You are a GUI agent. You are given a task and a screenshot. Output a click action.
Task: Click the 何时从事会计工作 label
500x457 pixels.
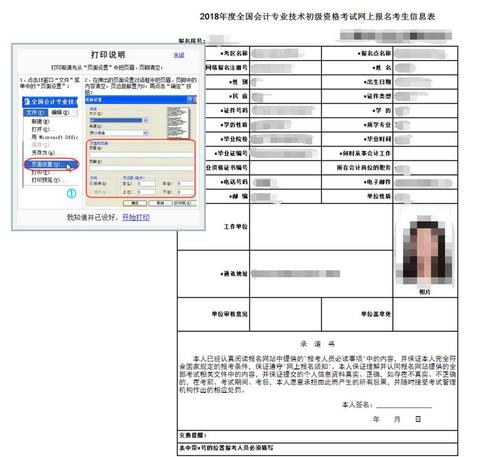365,153
